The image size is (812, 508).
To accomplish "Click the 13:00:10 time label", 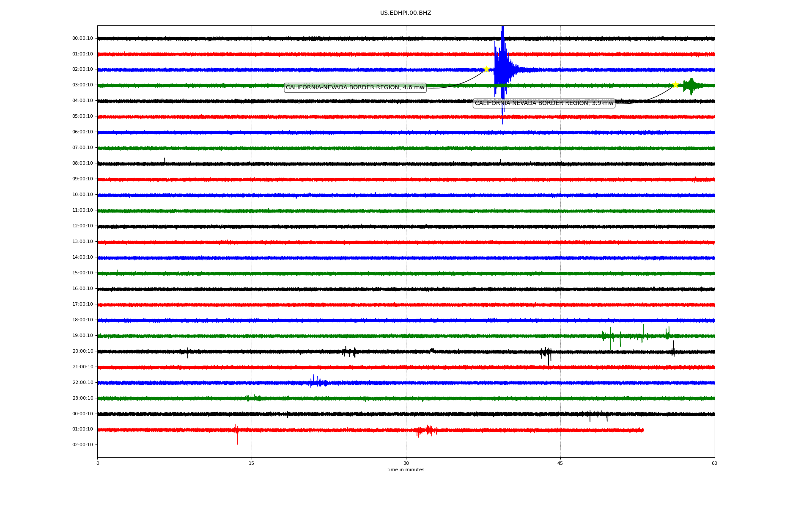I will pos(82,242).
